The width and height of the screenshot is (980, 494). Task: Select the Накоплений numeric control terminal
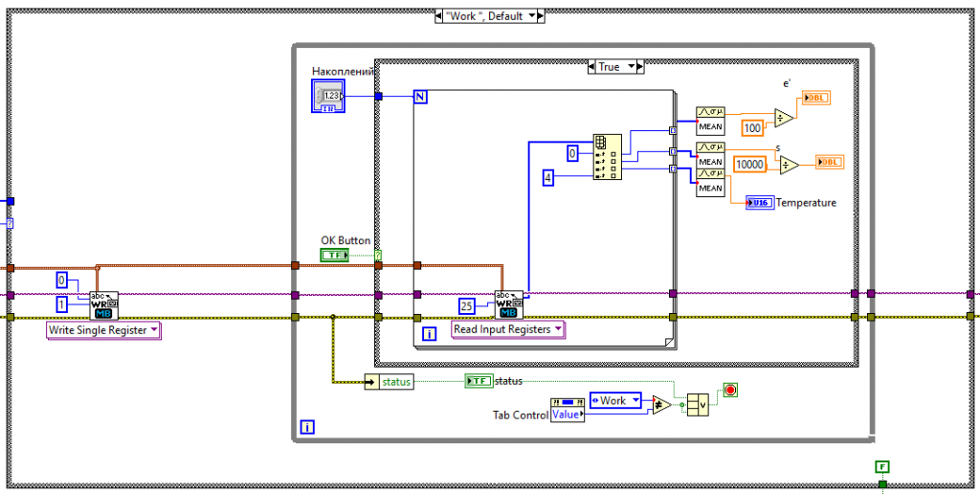pos(328,96)
